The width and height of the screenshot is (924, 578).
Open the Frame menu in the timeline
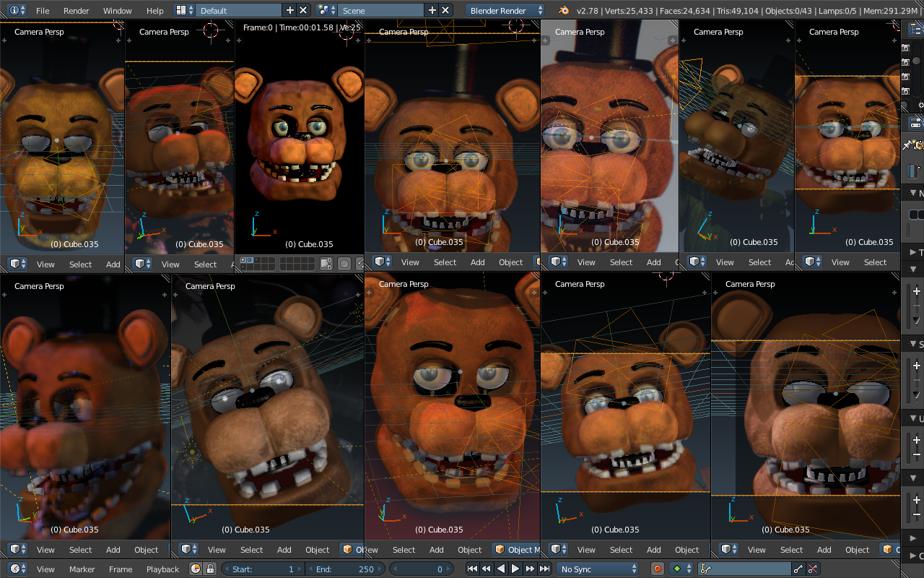pyautogui.click(x=121, y=569)
